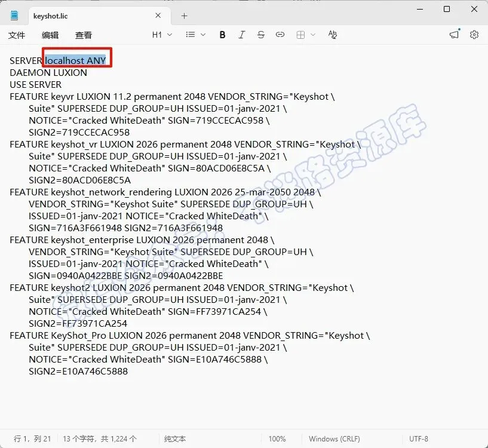Click the bulleted list icon

point(190,35)
